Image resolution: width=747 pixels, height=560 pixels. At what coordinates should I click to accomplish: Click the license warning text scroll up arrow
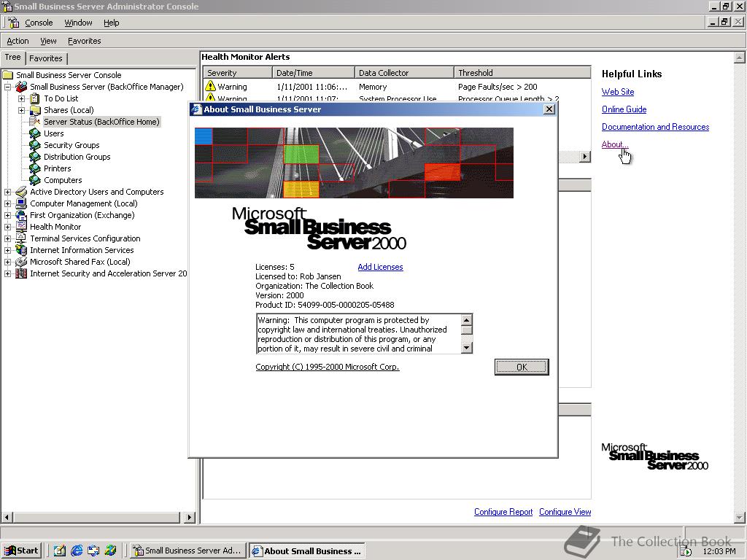(x=466, y=319)
